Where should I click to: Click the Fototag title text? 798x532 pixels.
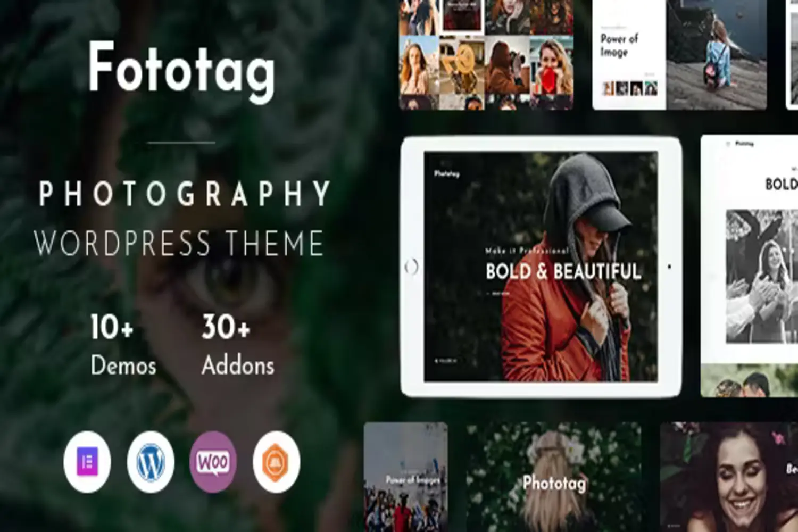coord(181,69)
